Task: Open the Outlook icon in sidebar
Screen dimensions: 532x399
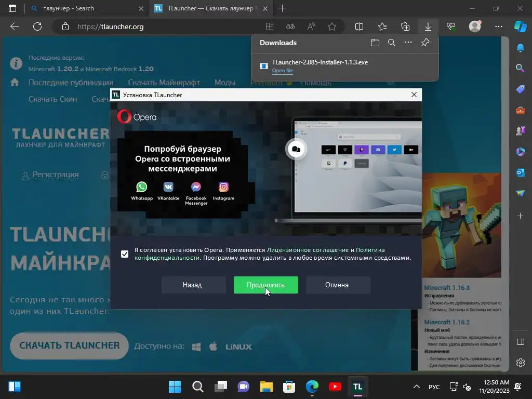Action: tap(520, 172)
